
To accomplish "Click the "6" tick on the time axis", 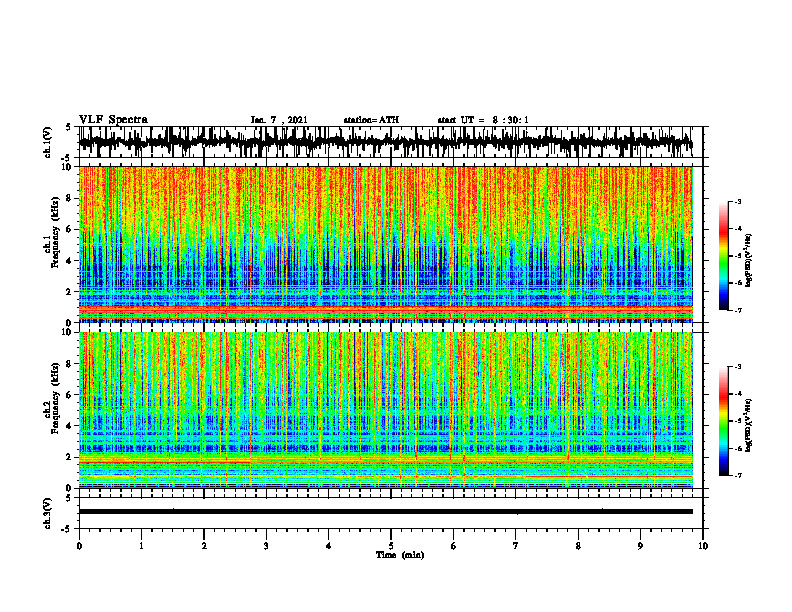I will tap(454, 546).
